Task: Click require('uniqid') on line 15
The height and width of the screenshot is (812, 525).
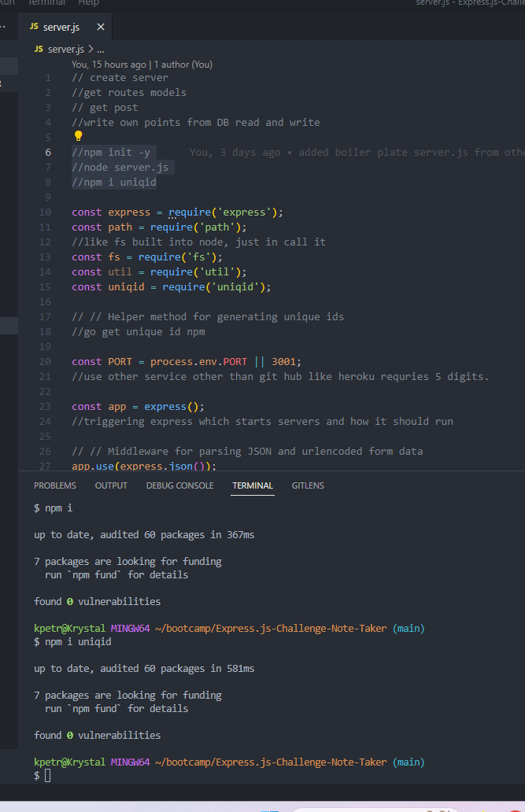Action: tap(214, 287)
